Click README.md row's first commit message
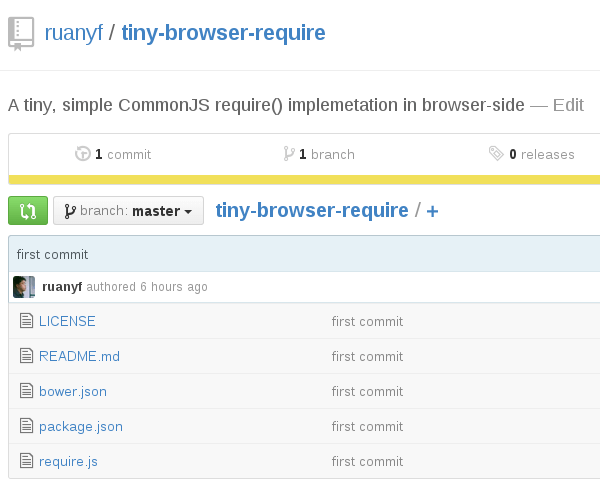Viewport: 600px width, 485px height. coord(367,357)
